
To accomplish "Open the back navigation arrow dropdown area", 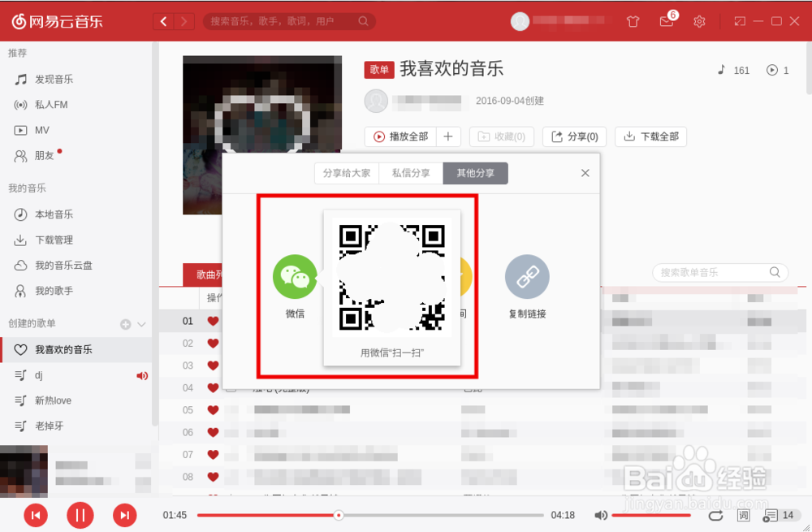I will (163, 21).
